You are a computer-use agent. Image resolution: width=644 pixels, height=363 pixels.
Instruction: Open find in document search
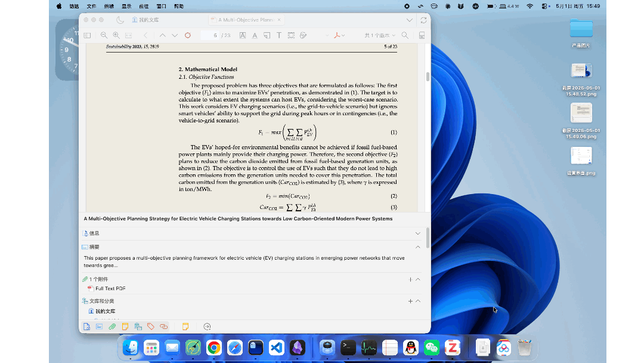coord(405,35)
